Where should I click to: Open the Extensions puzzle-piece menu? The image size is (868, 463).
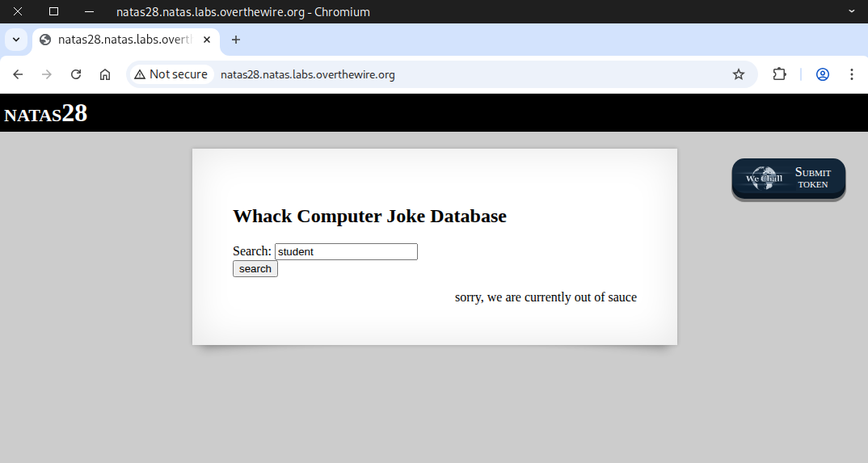779,74
